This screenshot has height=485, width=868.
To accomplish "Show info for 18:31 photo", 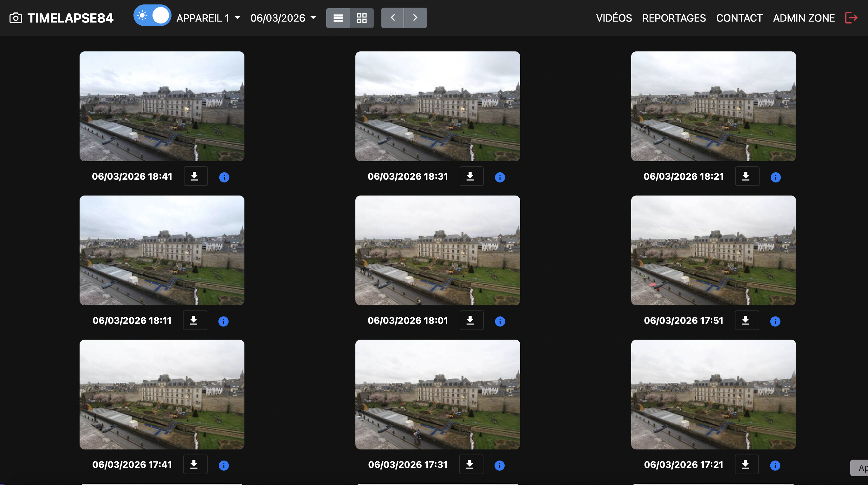I will (x=500, y=177).
